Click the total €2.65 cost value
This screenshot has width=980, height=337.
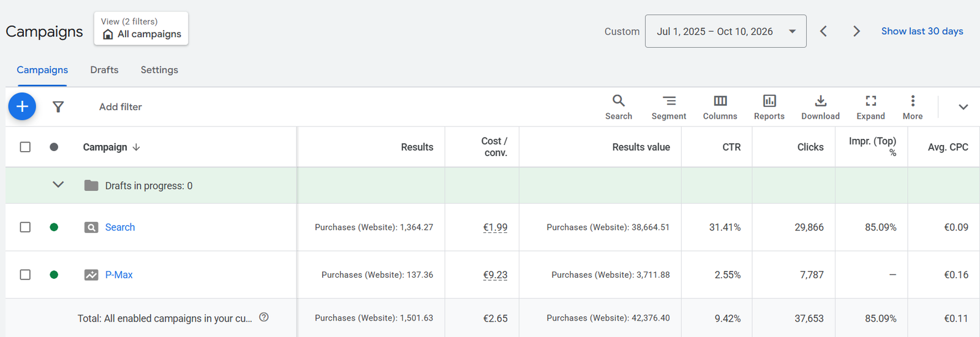(495, 319)
